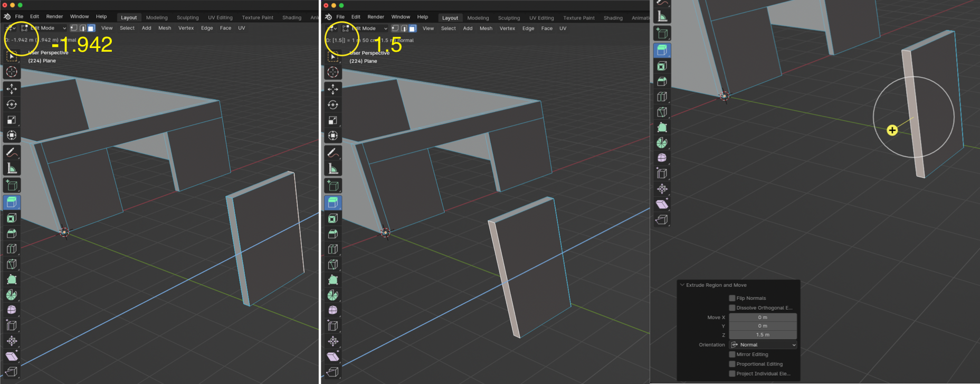Switch to edge select mode in middle window

404,28
